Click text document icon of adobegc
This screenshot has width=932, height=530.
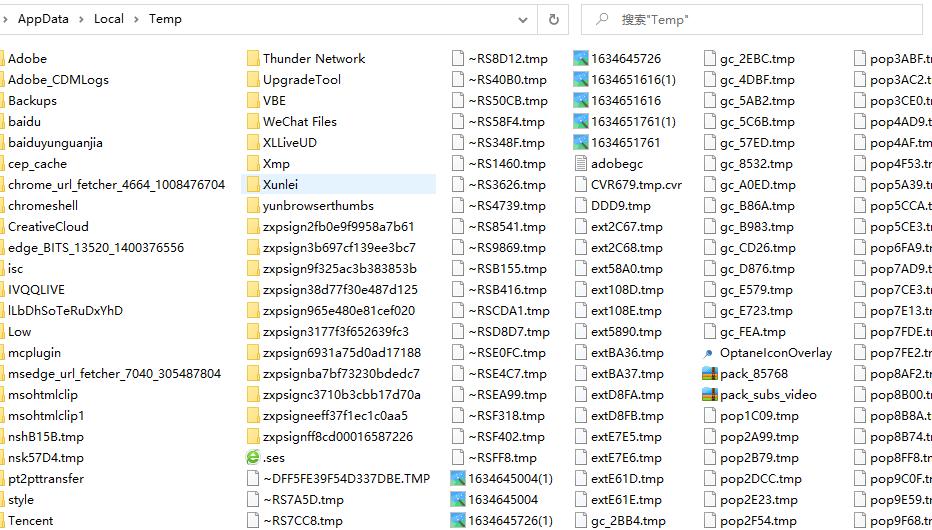point(581,163)
